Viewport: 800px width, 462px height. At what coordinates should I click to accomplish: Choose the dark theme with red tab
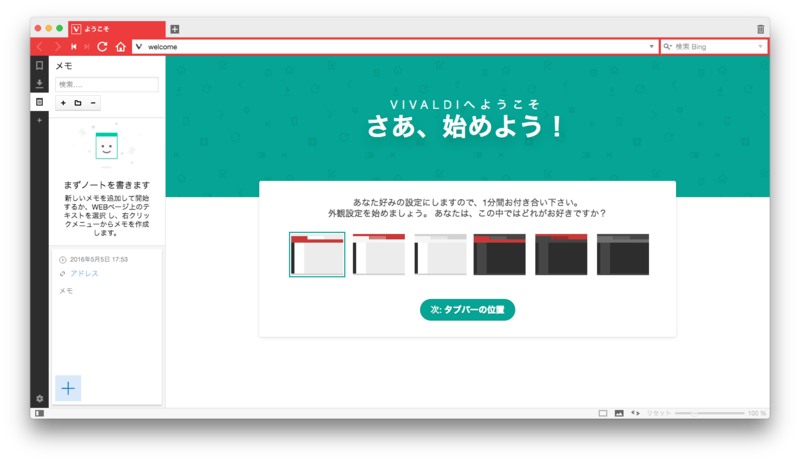click(x=499, y=254)
